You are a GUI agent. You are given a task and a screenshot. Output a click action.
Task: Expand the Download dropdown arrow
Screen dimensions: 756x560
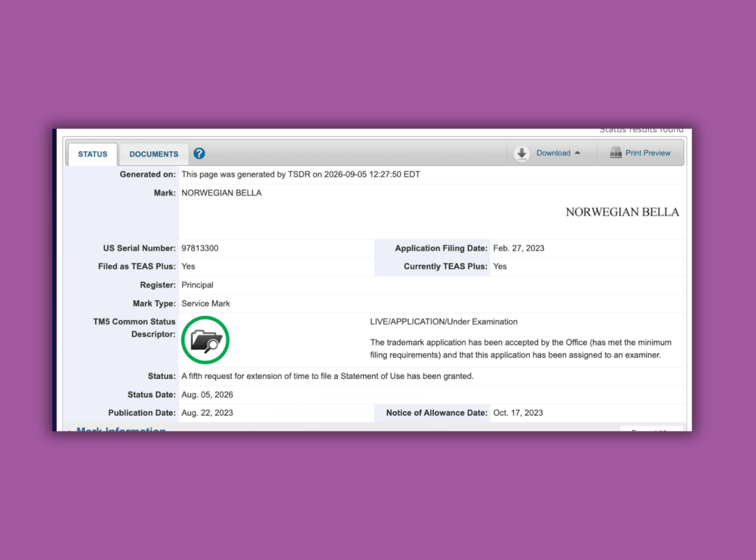coord(578,153)
